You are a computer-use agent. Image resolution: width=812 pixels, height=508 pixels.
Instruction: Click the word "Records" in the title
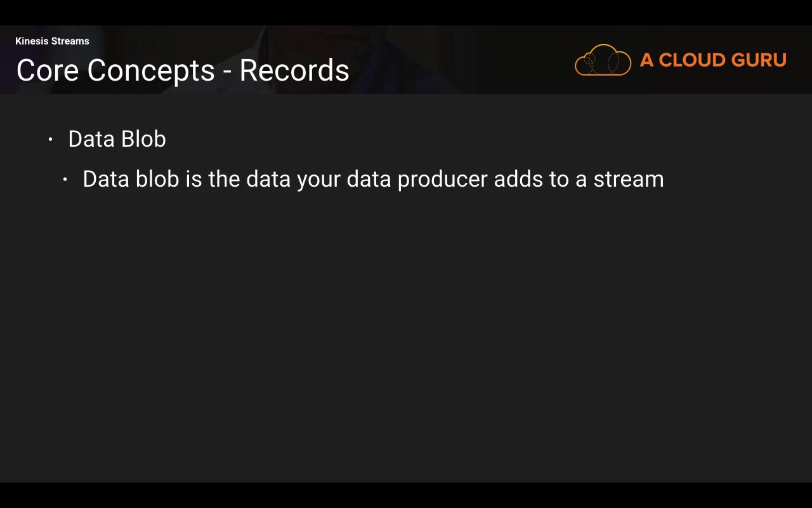click(x=294, y=70)
